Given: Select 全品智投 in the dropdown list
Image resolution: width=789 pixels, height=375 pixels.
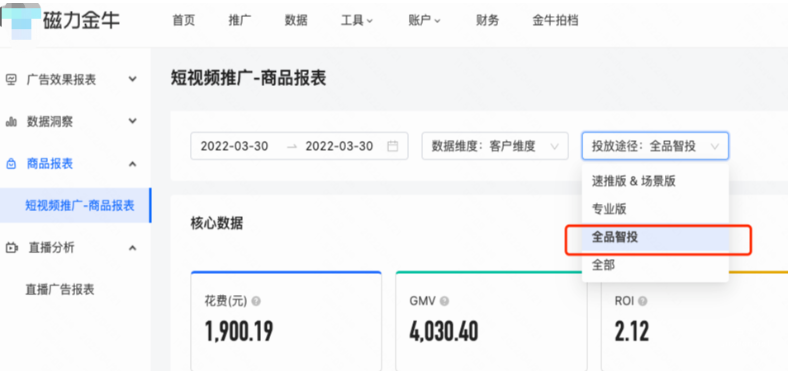Looking at the screenshot, I should [x=655, y=237].
